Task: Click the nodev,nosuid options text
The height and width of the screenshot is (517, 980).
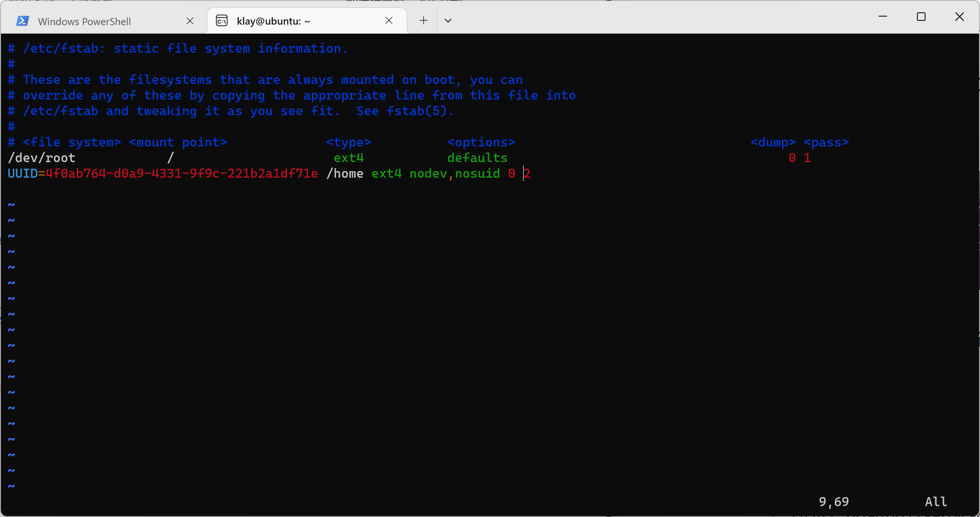Action: [454, 173]
